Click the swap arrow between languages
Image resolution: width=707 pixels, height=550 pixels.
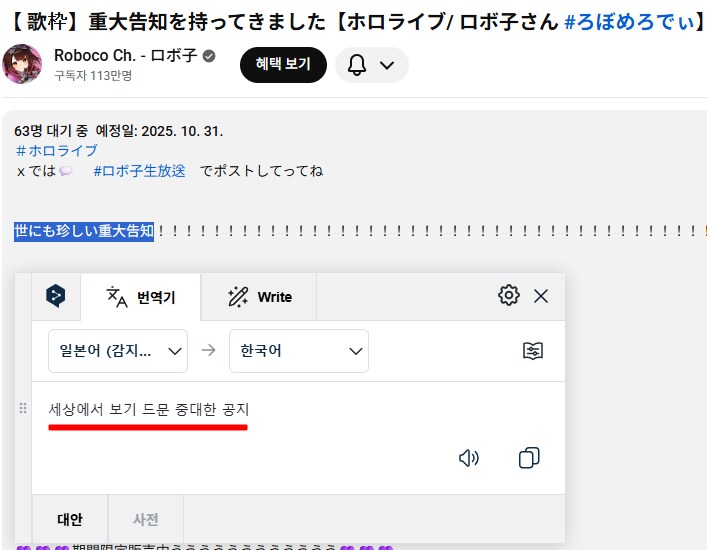208,350
